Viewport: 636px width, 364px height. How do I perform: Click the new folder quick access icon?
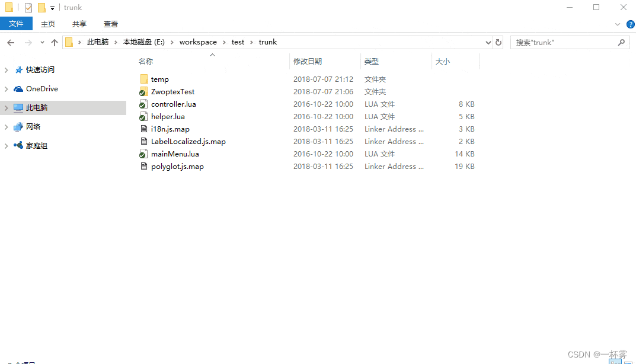click(41, 7)
